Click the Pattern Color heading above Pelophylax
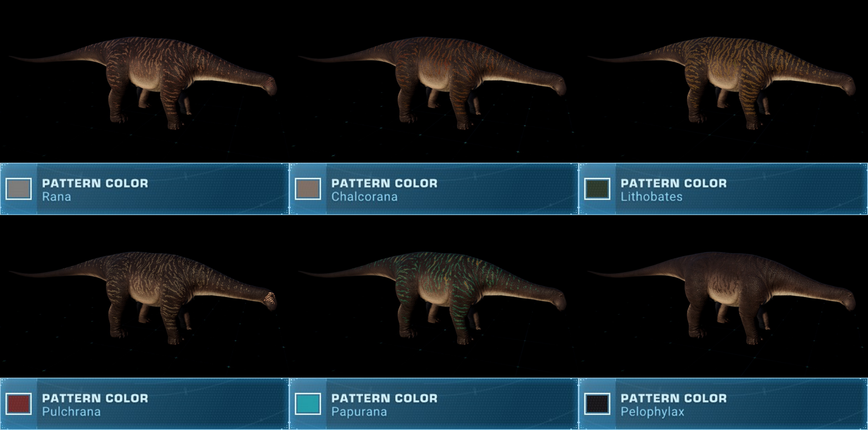The image size is (868, 430). (674, 398)
